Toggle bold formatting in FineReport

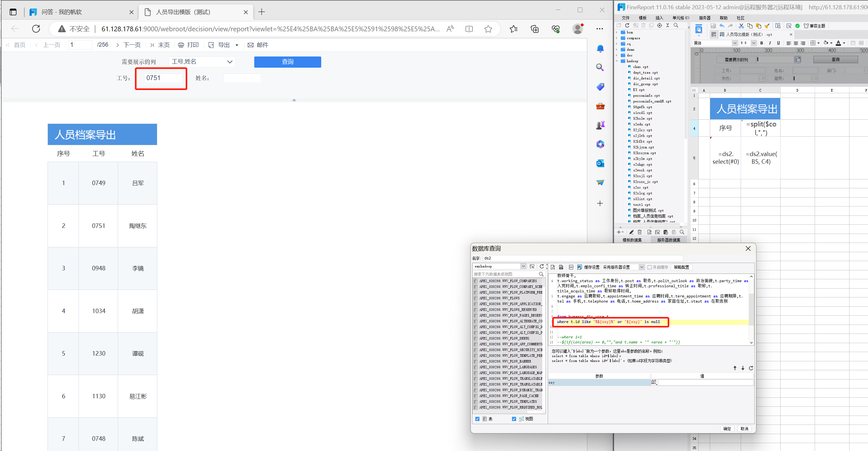(x=761, y=43)
